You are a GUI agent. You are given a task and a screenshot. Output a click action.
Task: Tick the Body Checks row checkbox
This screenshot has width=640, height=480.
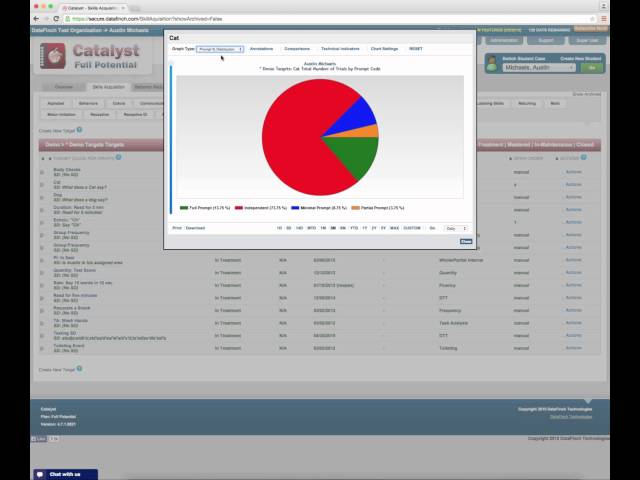(42, 172)
